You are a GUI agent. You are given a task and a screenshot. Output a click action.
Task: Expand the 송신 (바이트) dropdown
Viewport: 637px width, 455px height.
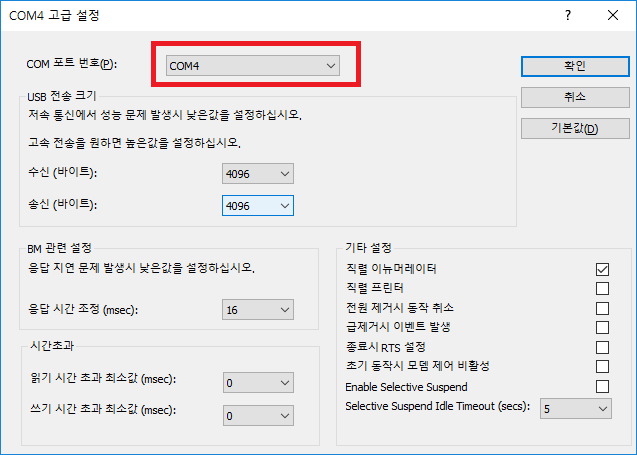tap(258, 205)
